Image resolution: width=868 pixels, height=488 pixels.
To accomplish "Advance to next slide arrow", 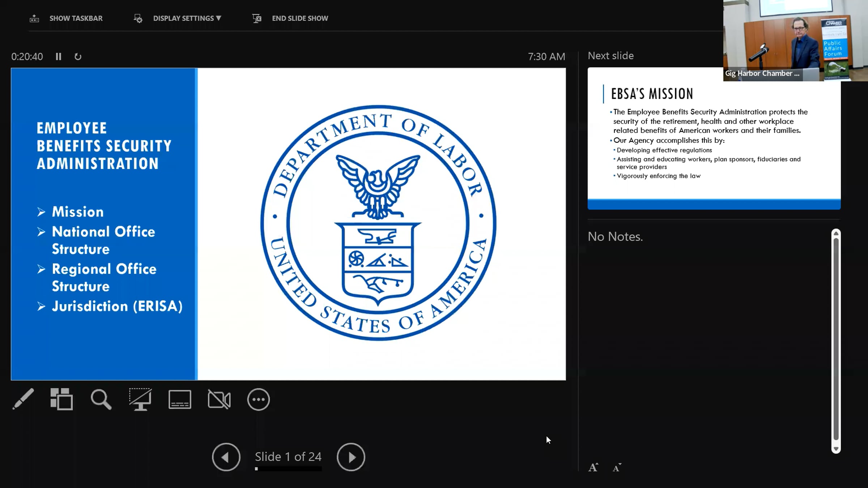I will coord(351,457).
